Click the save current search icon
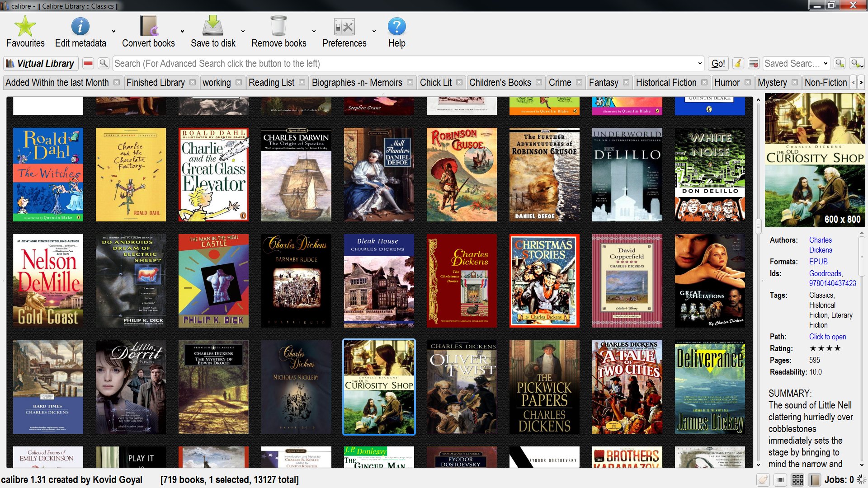The width and height of the screenshot is (868, 488). (x=855, y=64)
